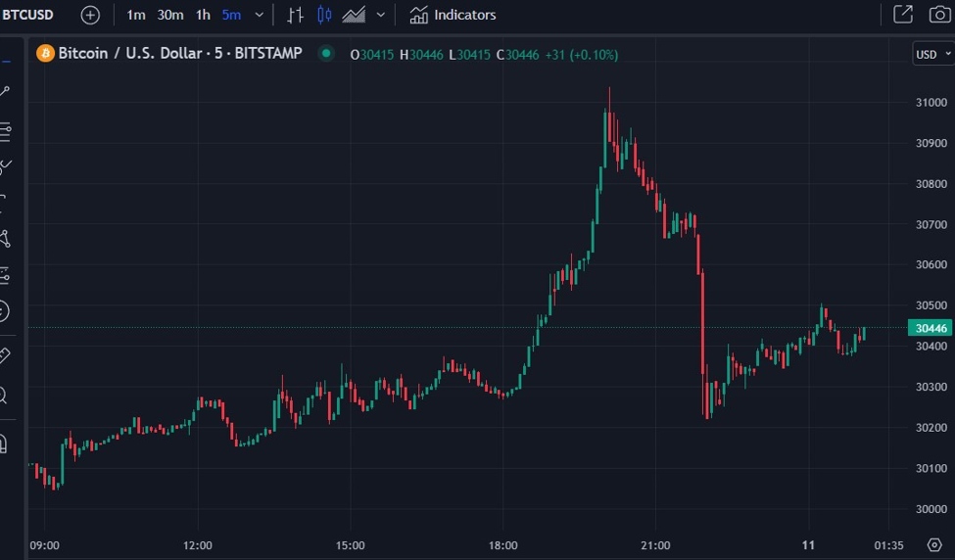Image resolution: width=955 pixels, height=560 pixels.
Task: Select the highlighted 5m timeframe
Action: (231, 15)
